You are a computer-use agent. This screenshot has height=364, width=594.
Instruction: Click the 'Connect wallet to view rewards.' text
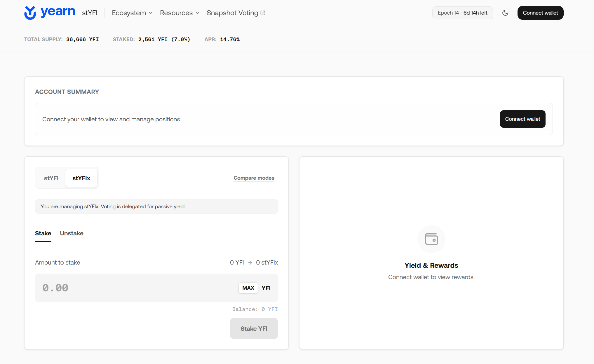tap(431, 277)
